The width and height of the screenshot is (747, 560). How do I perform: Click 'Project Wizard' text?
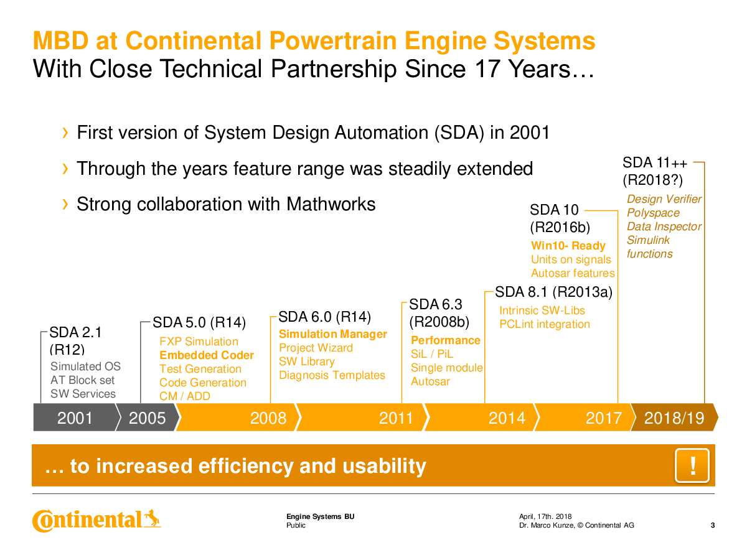click(x=316, y=348)
